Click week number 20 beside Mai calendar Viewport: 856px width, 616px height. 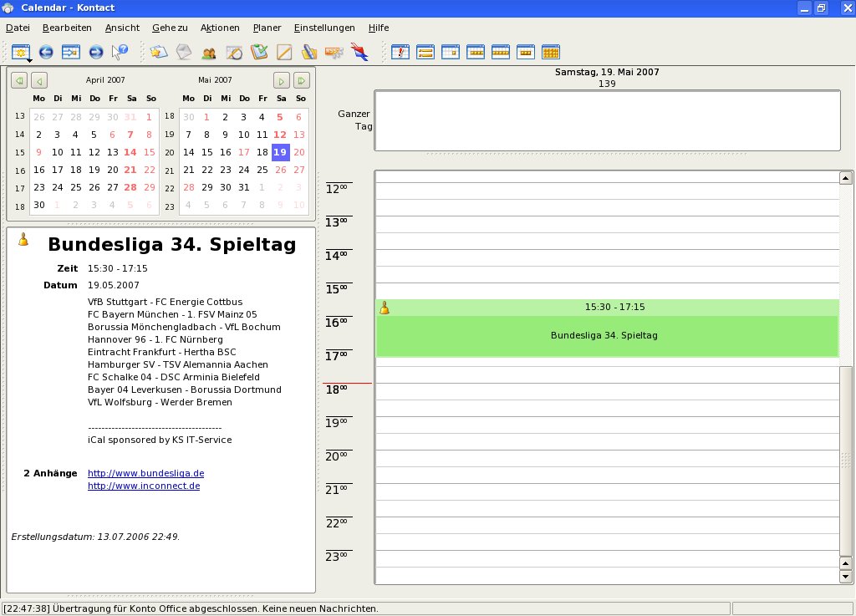point(170,153)
